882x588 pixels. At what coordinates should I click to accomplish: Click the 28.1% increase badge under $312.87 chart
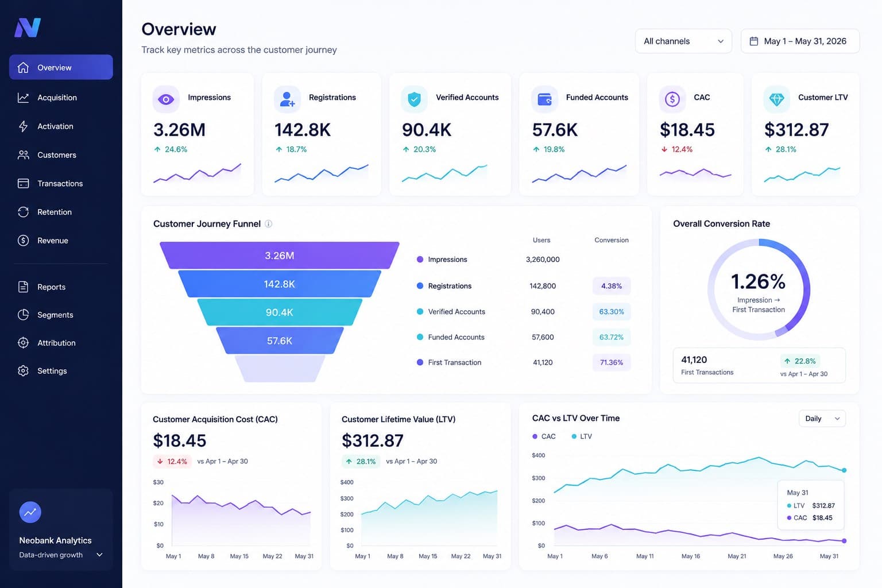coord(361,462)
